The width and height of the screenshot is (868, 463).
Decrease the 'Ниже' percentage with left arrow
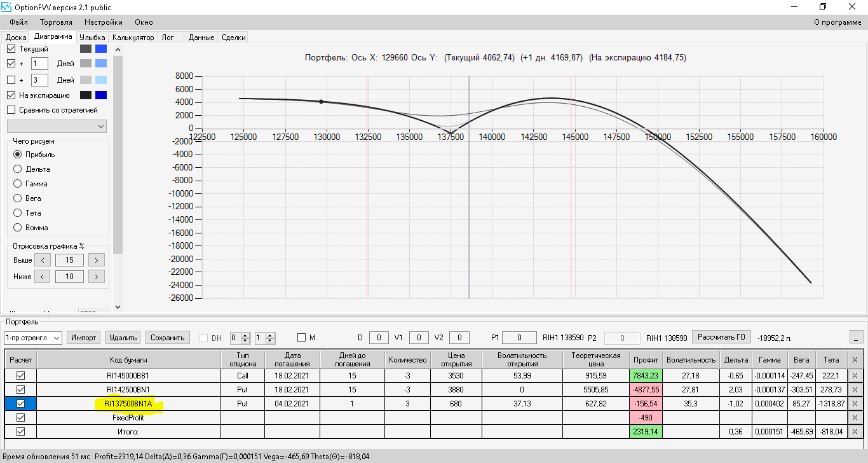pyautogui.click(x=42, y=277)
